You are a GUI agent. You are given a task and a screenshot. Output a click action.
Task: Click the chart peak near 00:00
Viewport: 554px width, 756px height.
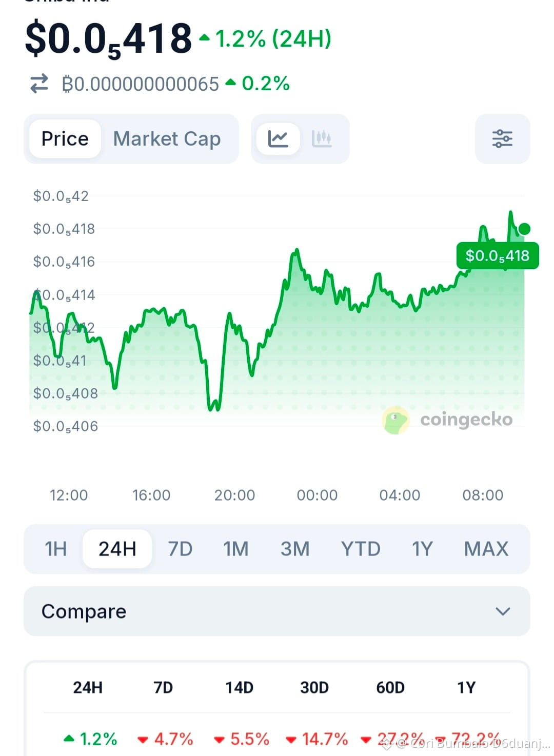tap(296, 251)
